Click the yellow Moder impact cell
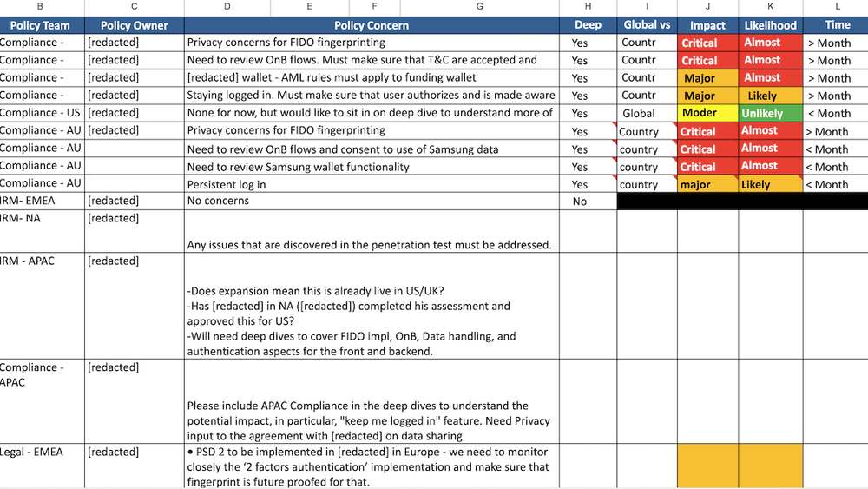Viewport: 868px width, 489px height. point(707,113)
